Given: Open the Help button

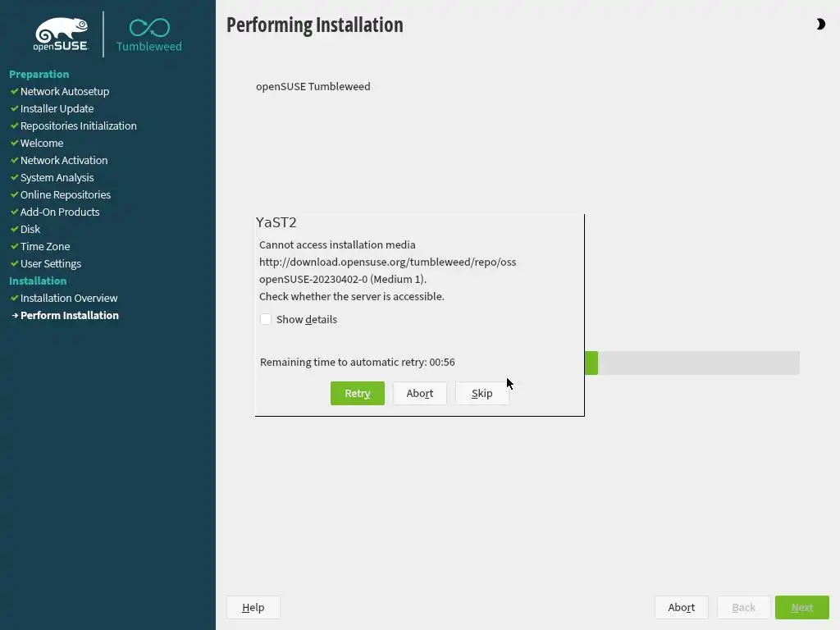Looking at the screenshot, I should [253, 608].
